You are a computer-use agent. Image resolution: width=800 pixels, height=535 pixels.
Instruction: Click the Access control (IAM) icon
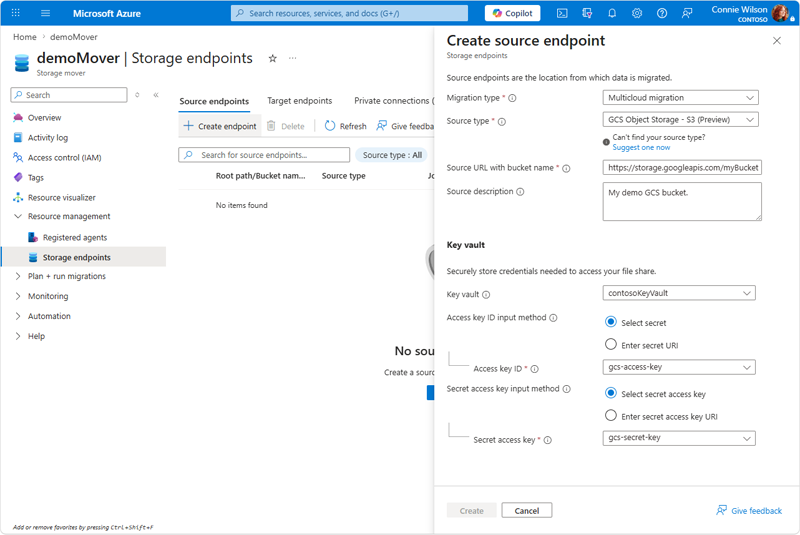coord(18,157)
